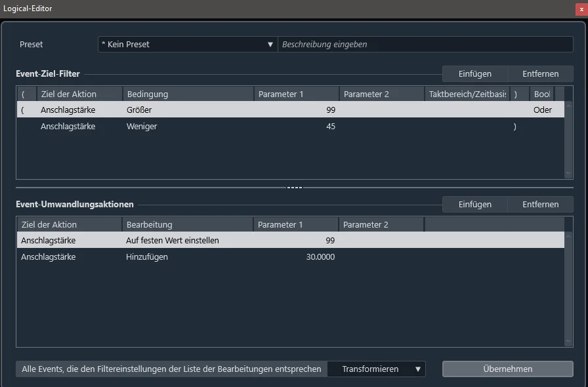Click Anschlagstärke in the fixed value row
588x387 pixels.
coord(70,240)
